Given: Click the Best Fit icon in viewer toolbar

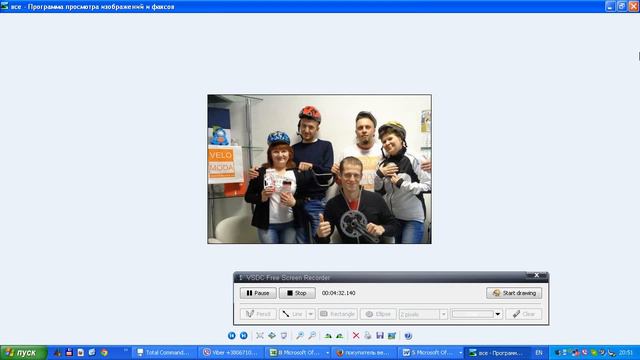Looking at the screenshot, I should tap(260, 336).
